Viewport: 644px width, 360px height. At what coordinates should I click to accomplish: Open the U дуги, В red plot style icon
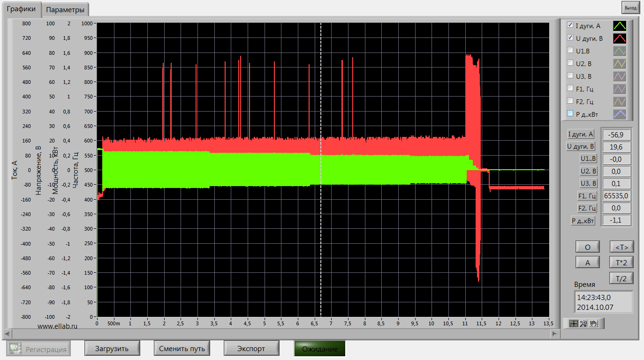coord(620,38)
